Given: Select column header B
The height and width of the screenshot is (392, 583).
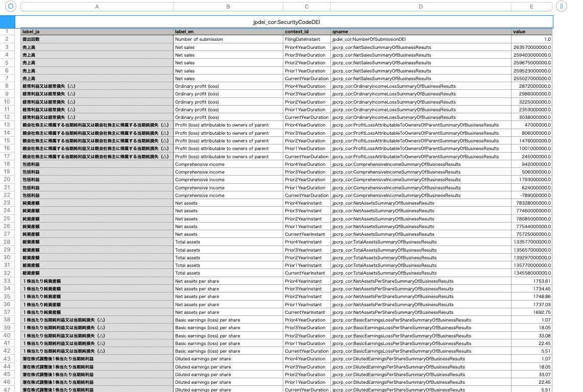Looking at the screenshot, I should point(228,7).
